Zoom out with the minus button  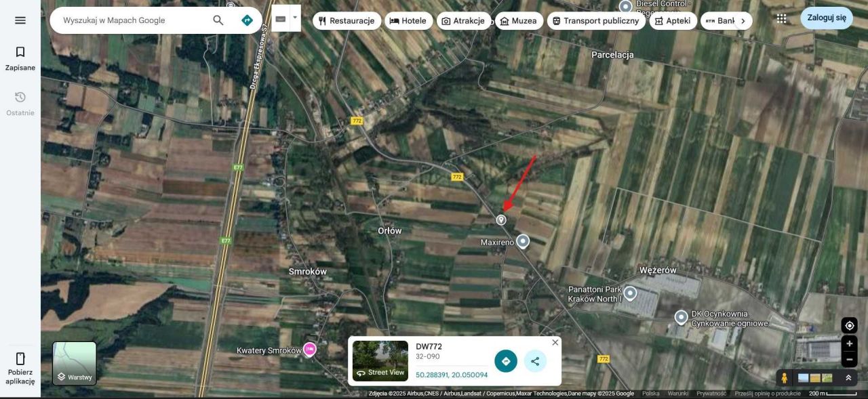coord(849,359)
